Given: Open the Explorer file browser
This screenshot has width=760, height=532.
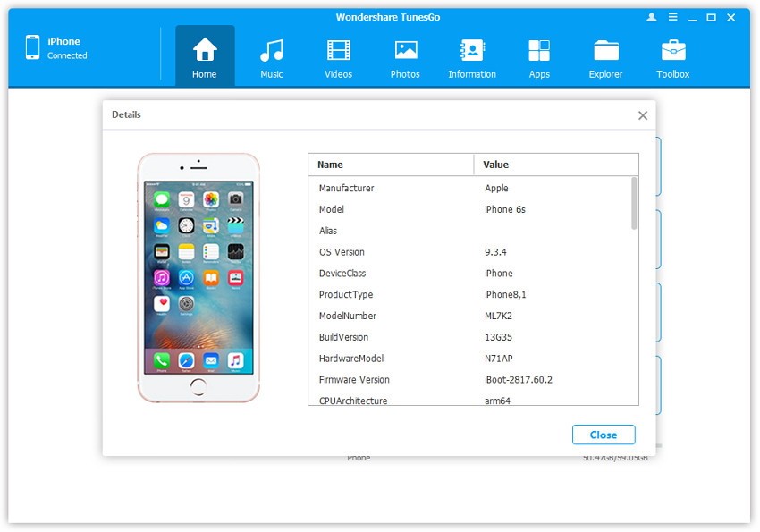Looking at the screenshot, I should (606, 56).
